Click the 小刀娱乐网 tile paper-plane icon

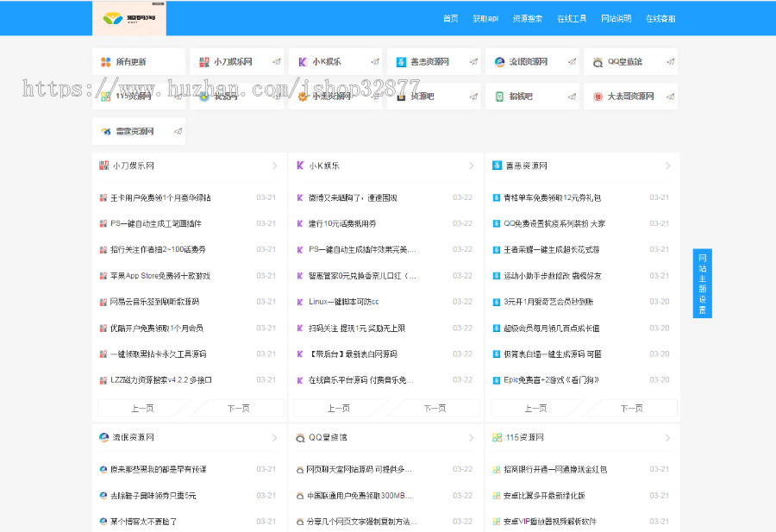click(277, 62)
